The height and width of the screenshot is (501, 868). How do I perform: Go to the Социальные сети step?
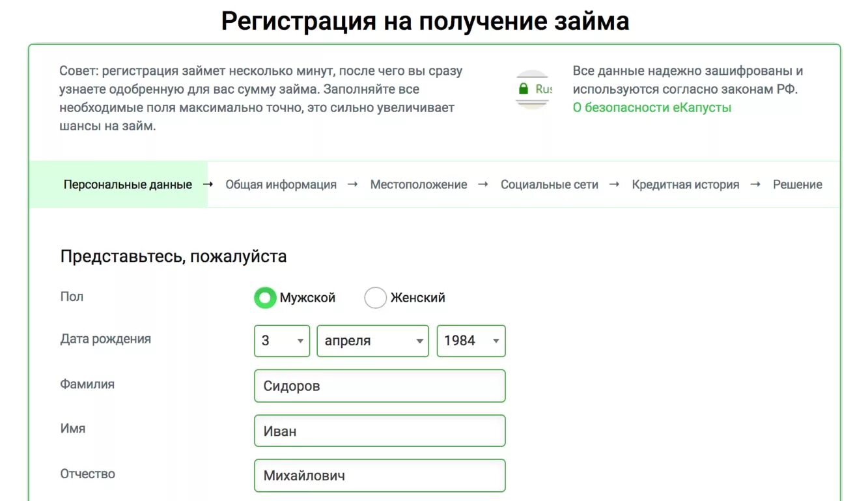pyautogui.click(x=549, y=184)
